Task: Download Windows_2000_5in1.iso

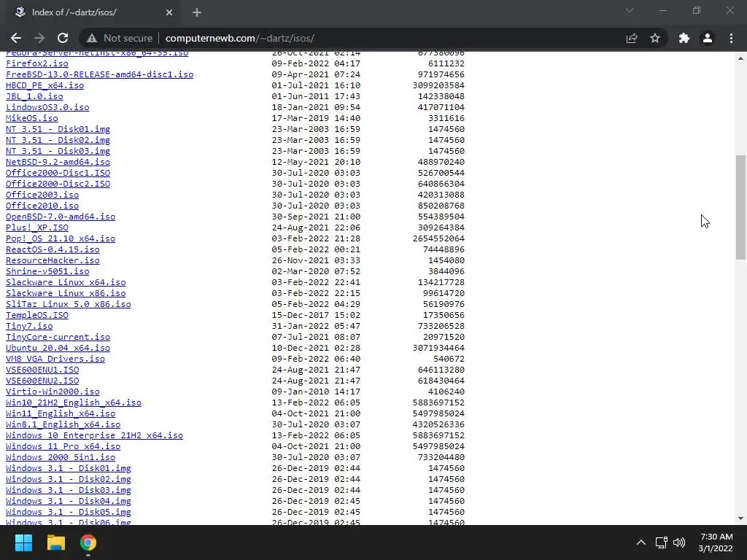Action: [x=61, y=458]
